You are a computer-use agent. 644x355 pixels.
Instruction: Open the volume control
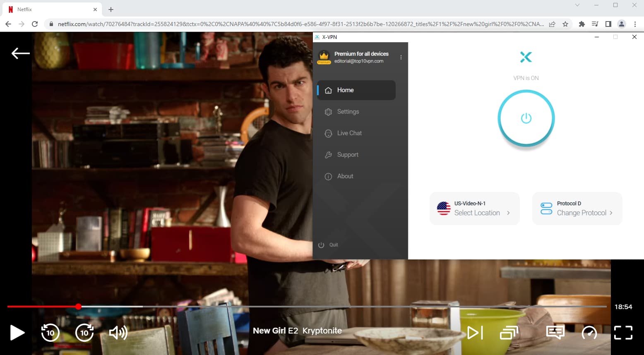point(118,333)
